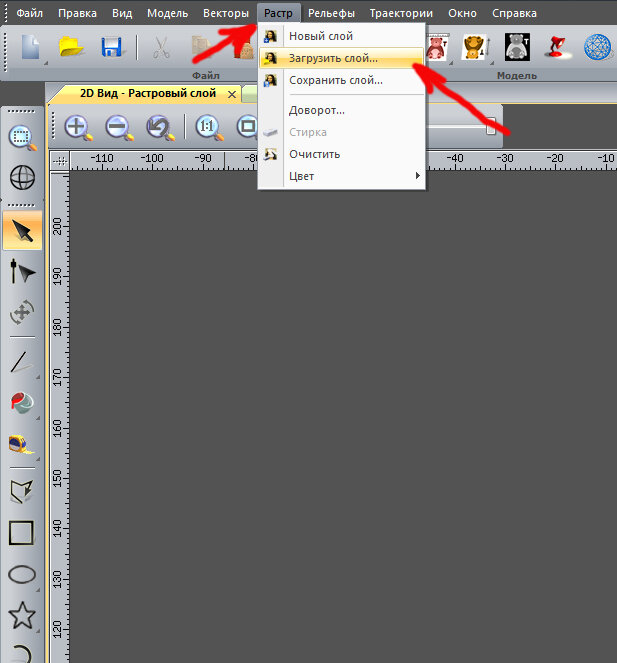The width and height of the screenshot is (617, 663).
Task: Select the polyline vector tool
Action: [x=22, y=491]
